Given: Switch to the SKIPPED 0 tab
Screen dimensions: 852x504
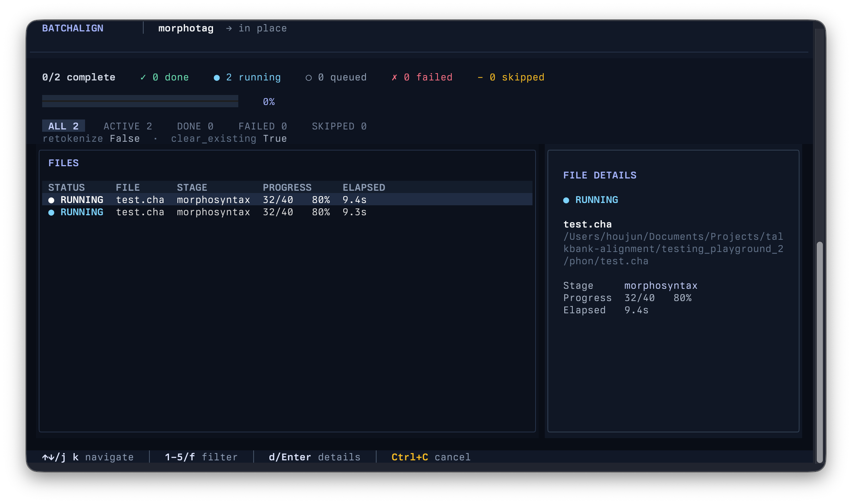Looking at the screenshot, I should [339, 126].
